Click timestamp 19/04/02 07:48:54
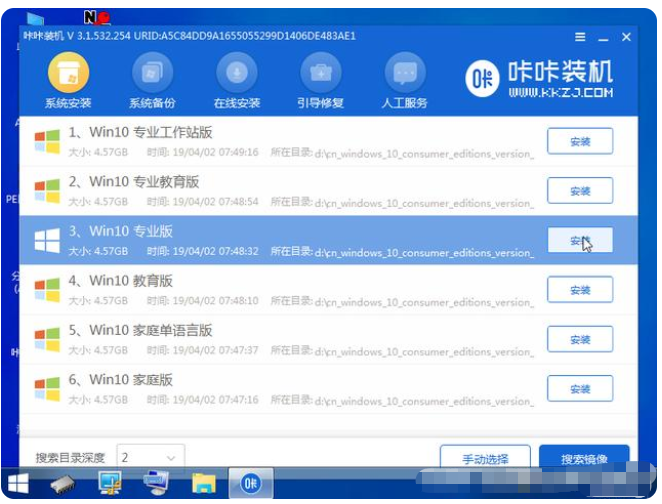 tap(215, 202)
